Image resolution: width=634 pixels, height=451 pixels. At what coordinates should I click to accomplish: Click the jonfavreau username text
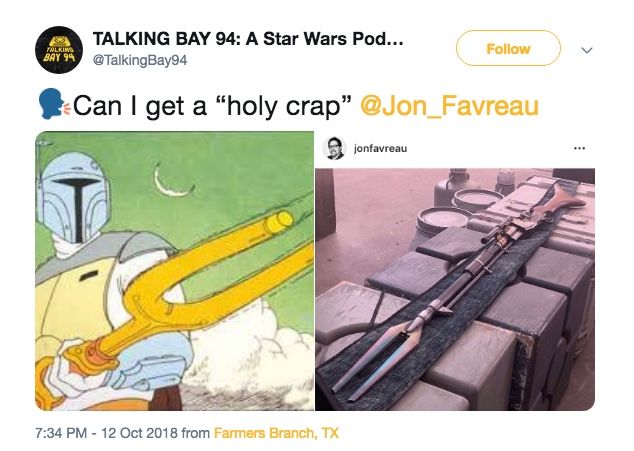click(x=380, y=148)
